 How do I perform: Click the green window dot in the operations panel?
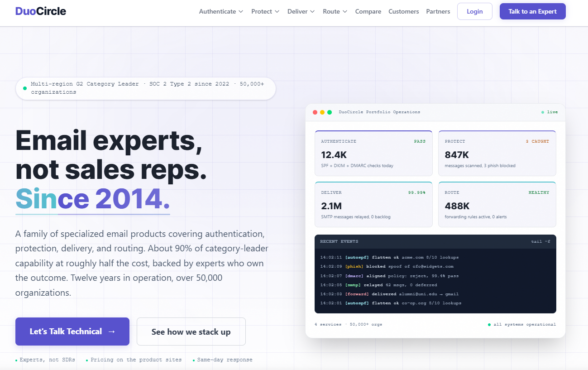coord(330,112)
